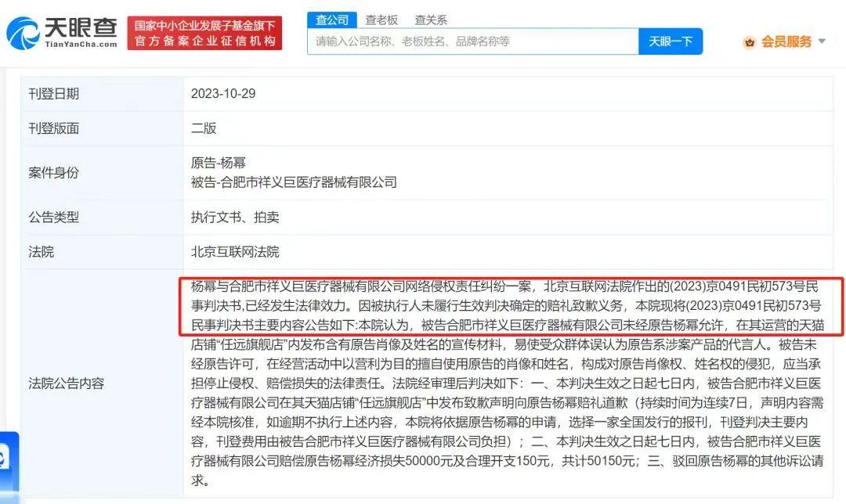Expand the 会员服务 dropdown arrow

point(822,41)
